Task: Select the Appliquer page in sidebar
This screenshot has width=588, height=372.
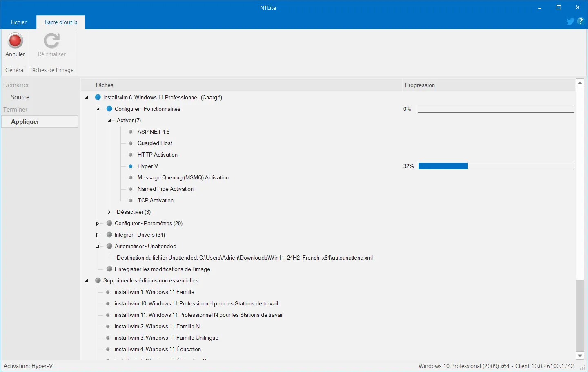Action: tap(40, 122)
